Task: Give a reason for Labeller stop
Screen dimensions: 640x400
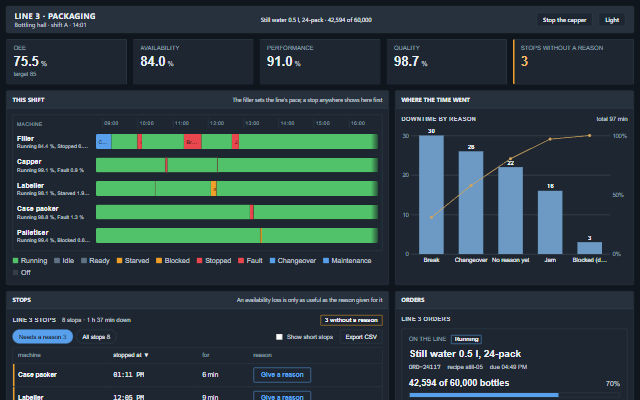Action: coord(282,396)
